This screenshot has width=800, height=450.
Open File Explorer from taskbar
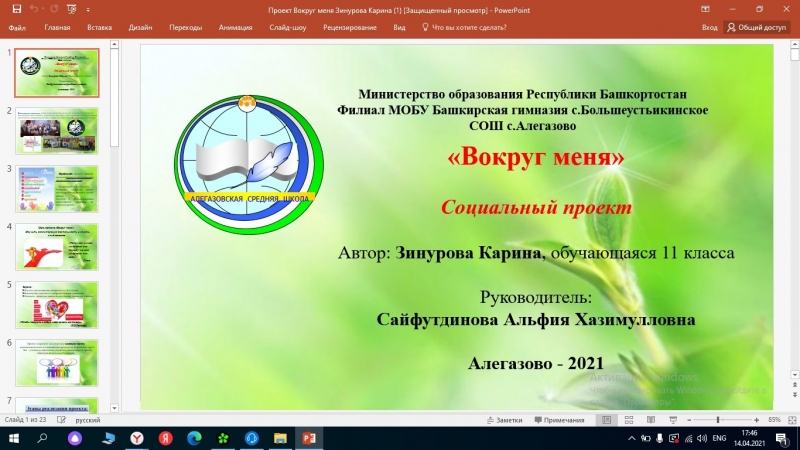tap(280, 438)
